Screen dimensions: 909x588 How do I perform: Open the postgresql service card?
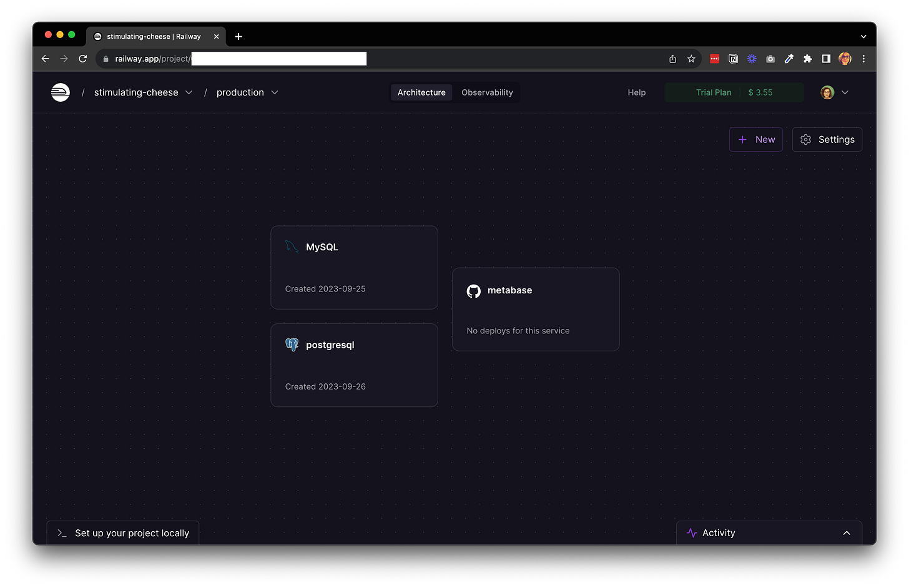354,365
